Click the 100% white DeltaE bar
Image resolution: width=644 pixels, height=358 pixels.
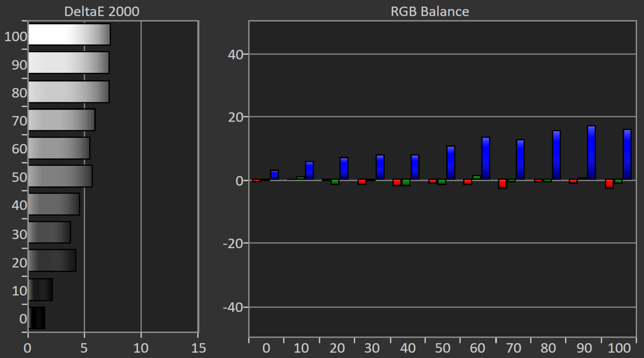(x=69, y=34)
